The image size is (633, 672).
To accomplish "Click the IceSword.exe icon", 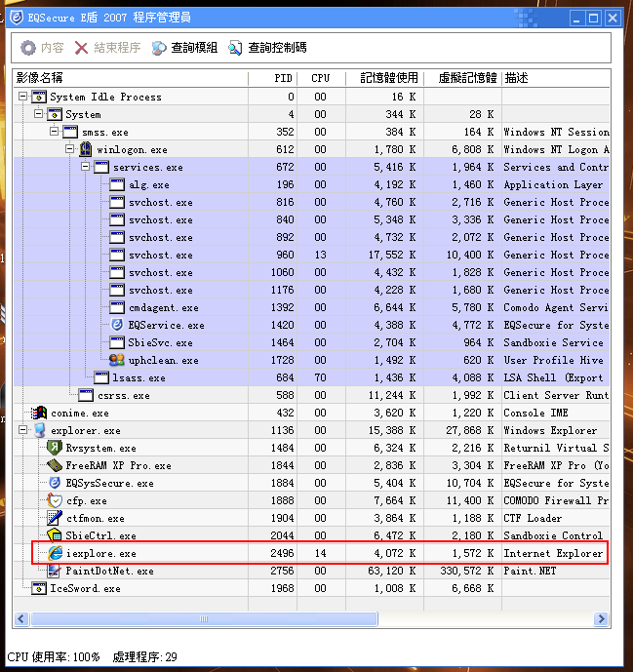I will (39, 588).
